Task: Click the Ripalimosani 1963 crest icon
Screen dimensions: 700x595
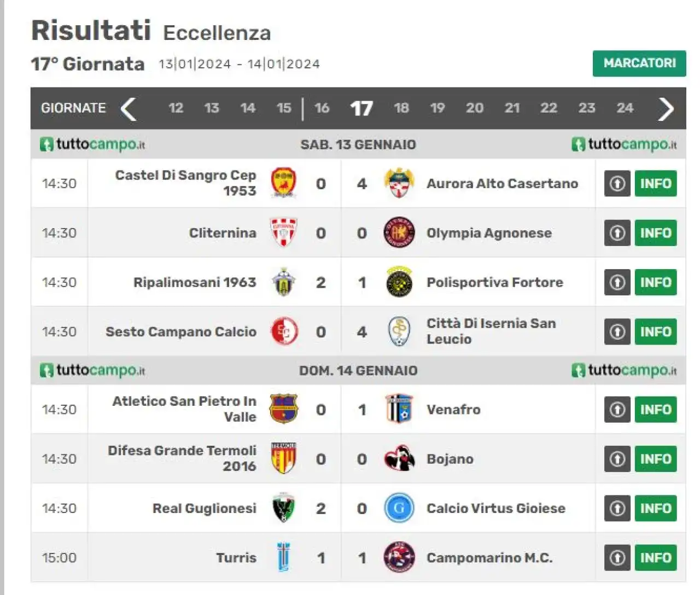Action: [x=284, y=282]
